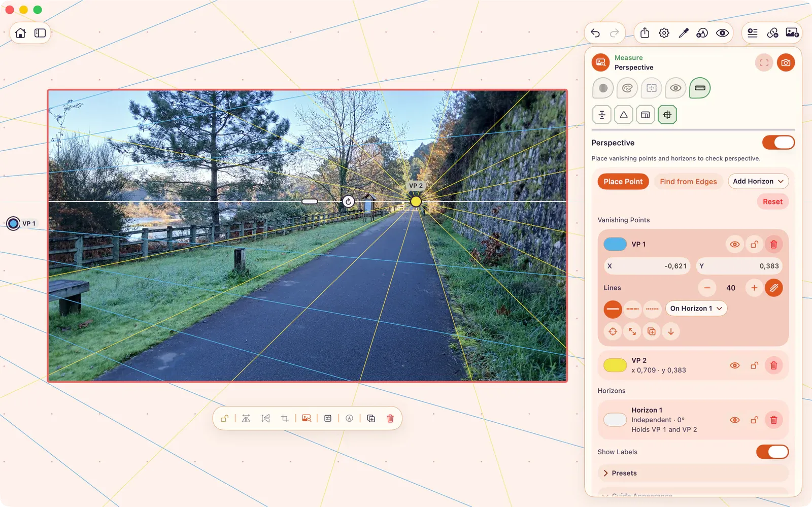
Task: Select the eyedropper tool
Action: (684, 33)
